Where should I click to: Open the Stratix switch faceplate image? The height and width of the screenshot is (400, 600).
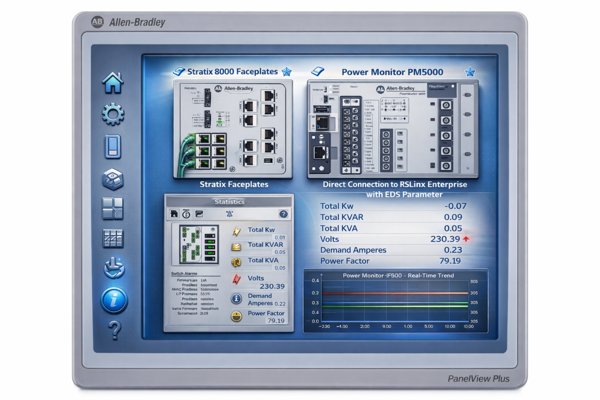coord(229,129)
